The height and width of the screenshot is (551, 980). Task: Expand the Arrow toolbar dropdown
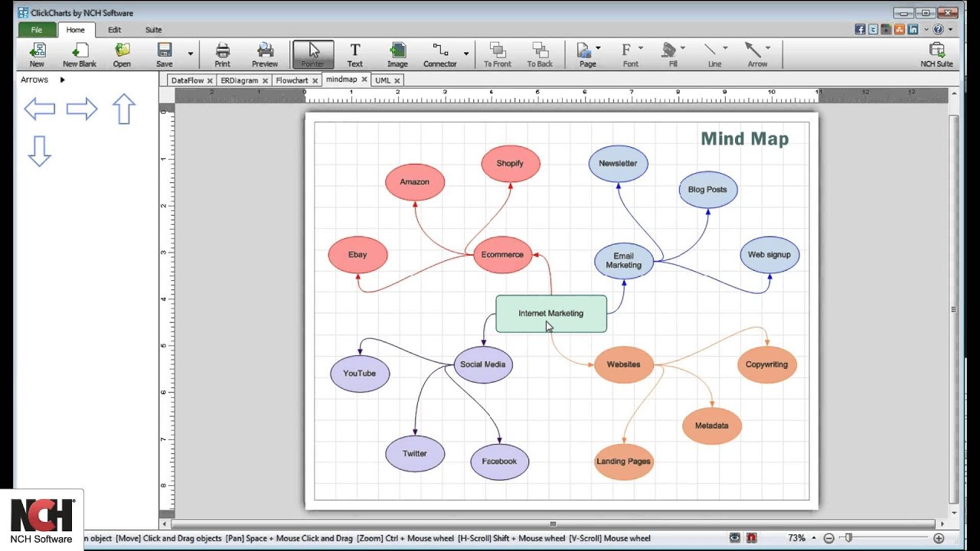coord(768,48)
